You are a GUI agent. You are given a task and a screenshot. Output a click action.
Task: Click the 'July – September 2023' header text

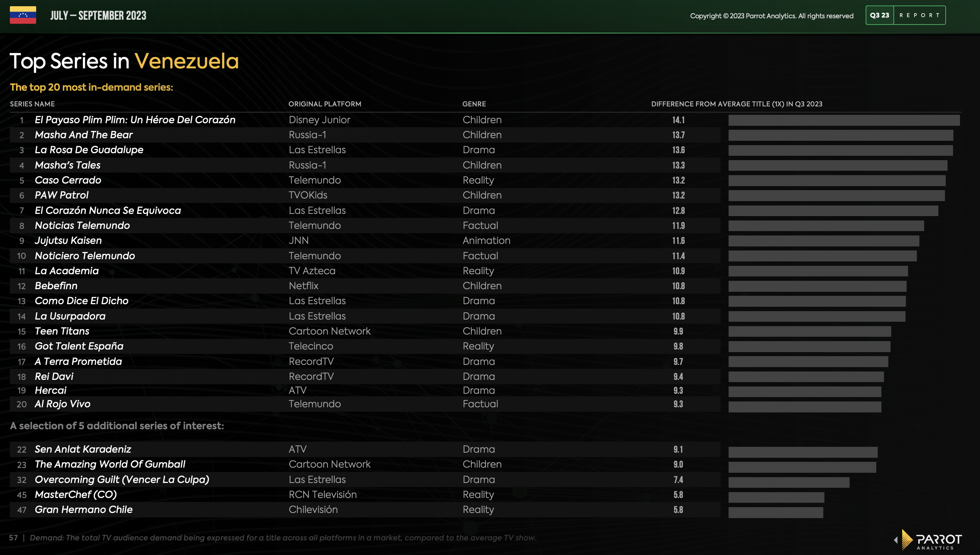(x=98, y=15)
